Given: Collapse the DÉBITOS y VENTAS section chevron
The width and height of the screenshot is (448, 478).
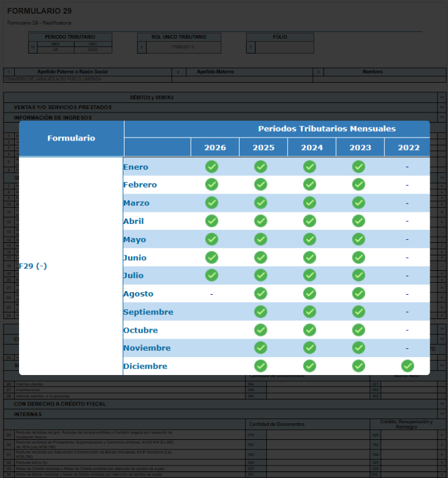Looking at the screenshot, I should pyautogui.click(x=442, y=98).
